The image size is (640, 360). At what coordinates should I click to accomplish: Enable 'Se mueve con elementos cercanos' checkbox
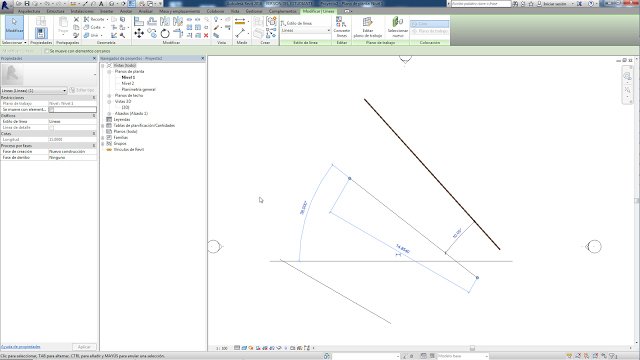47,51
